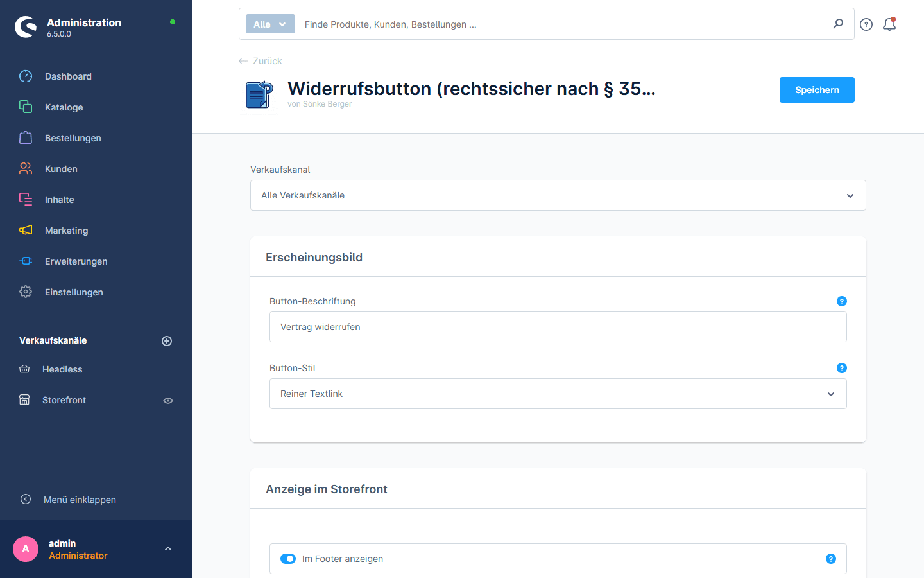
Task: Expand the admin user menu chevron
Action: point(168,549)
